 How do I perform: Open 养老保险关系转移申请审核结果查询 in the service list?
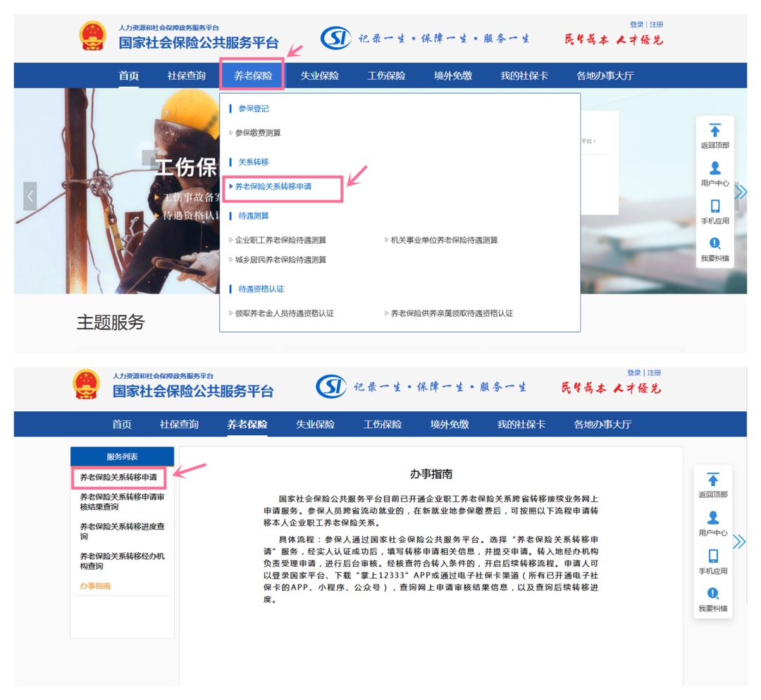click(x=122, y=502)
